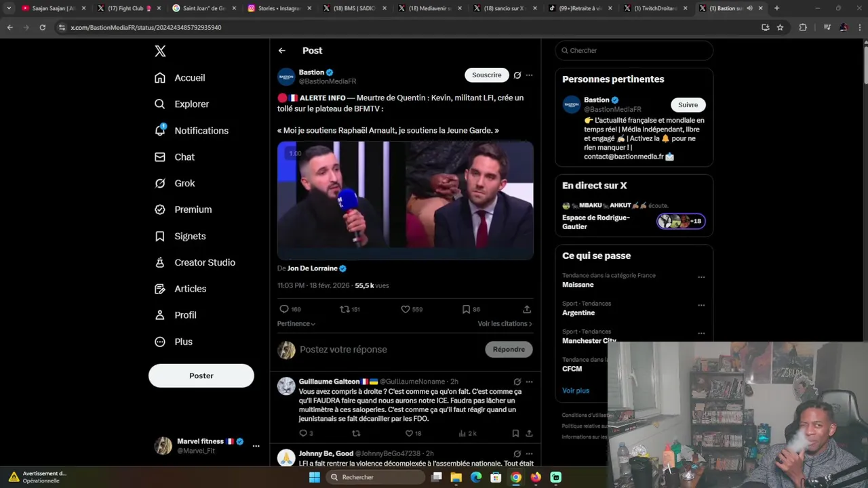
Task: Open options for Maissane trend
Action: pos(701,277)
